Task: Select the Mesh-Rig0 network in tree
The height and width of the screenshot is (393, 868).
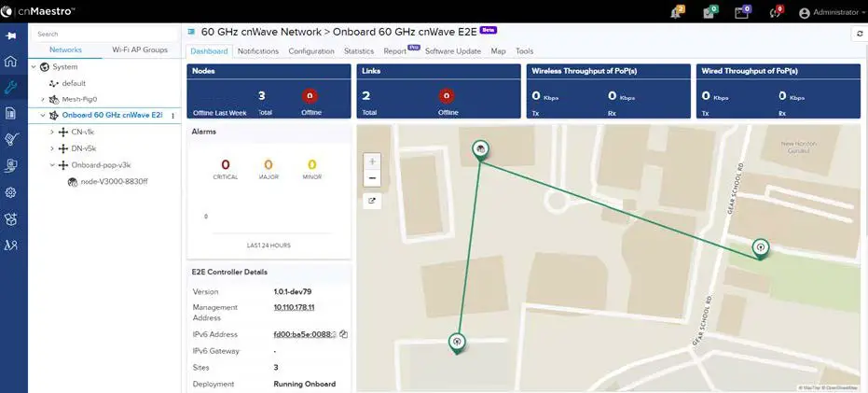Action: [79, 100]
